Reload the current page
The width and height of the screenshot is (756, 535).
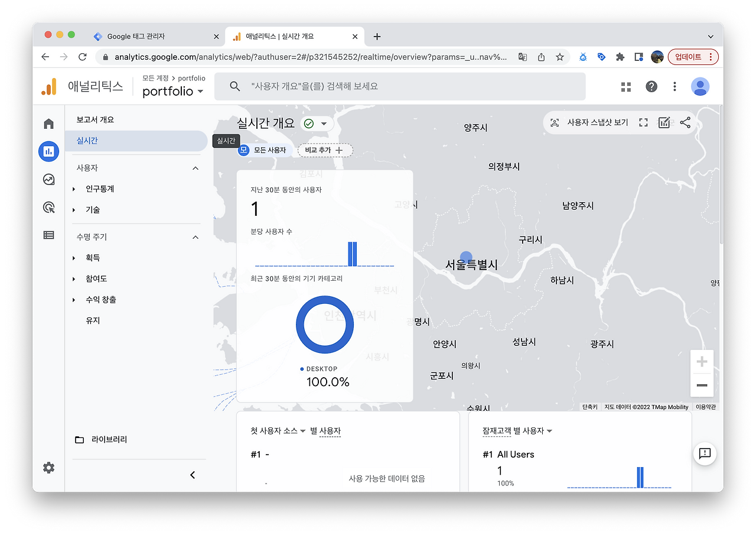[82, 57]
